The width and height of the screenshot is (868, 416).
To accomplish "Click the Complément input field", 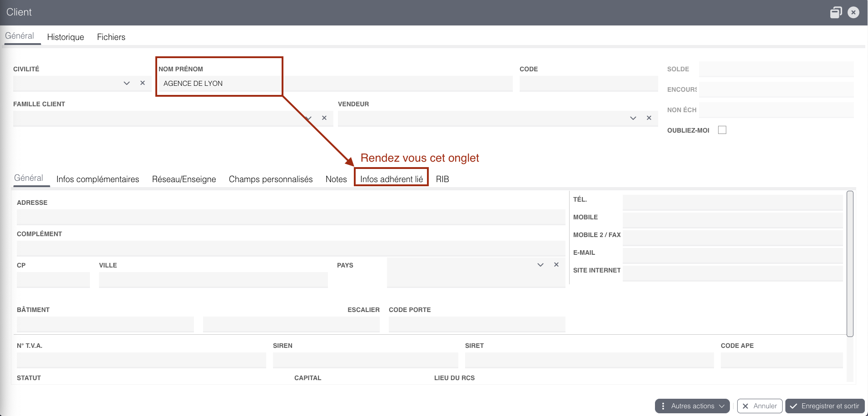I will (x=291, y=248).
